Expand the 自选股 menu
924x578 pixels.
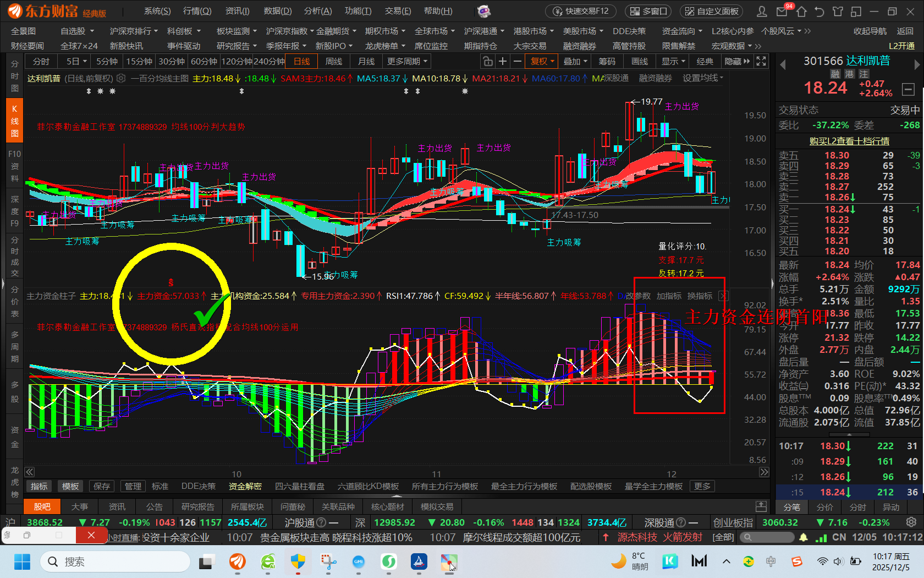[77, 31]
